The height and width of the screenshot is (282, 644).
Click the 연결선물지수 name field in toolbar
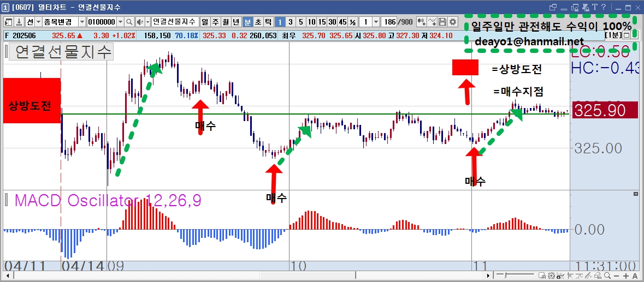[175, 22]
